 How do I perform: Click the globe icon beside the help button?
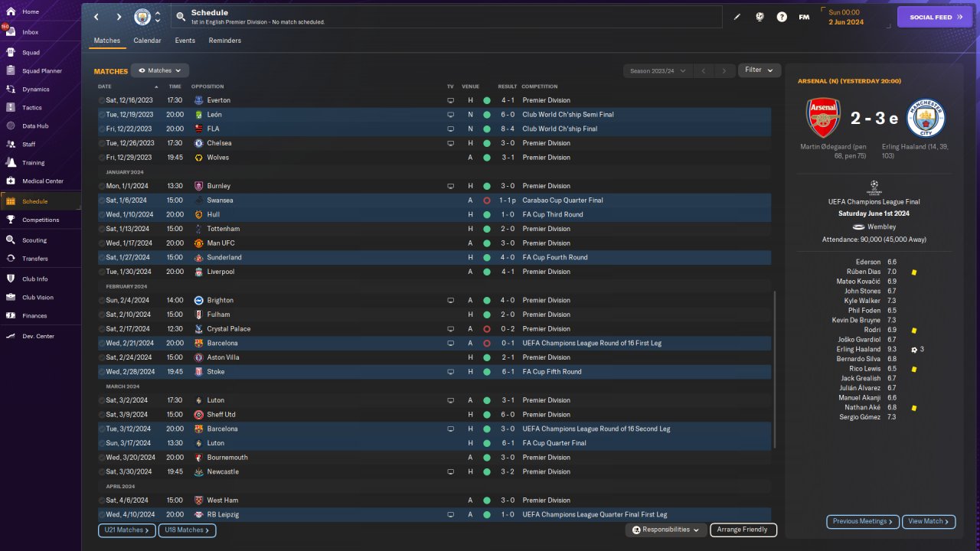[x=760, y=17]
